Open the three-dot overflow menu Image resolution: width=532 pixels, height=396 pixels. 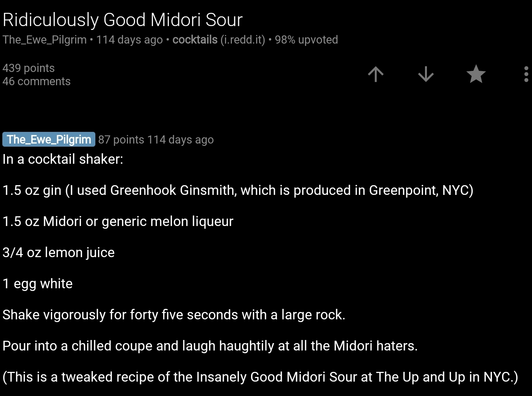526,74
